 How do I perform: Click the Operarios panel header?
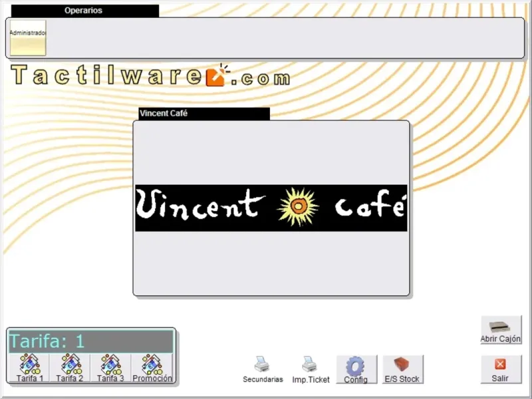[x=85, y=11]
